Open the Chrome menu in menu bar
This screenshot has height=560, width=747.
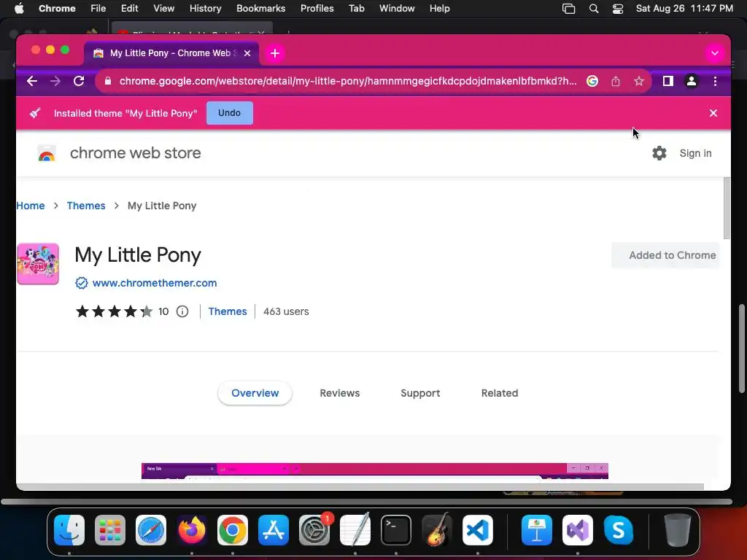coord(57,9)
